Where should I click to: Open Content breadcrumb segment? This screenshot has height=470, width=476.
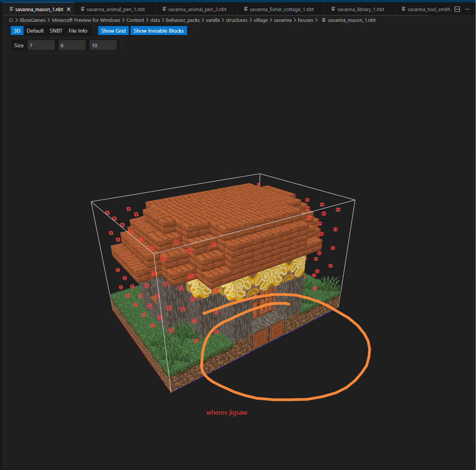[x=135, y=20]
